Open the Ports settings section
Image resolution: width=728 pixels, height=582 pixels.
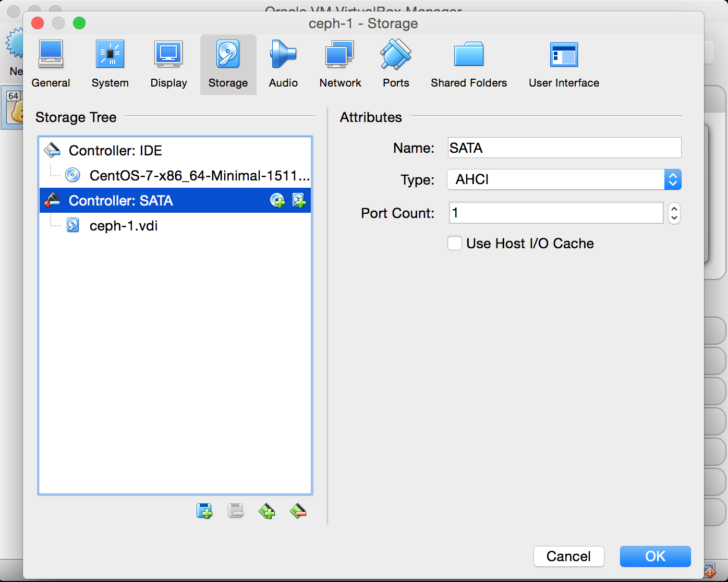(x=396, y=65)
